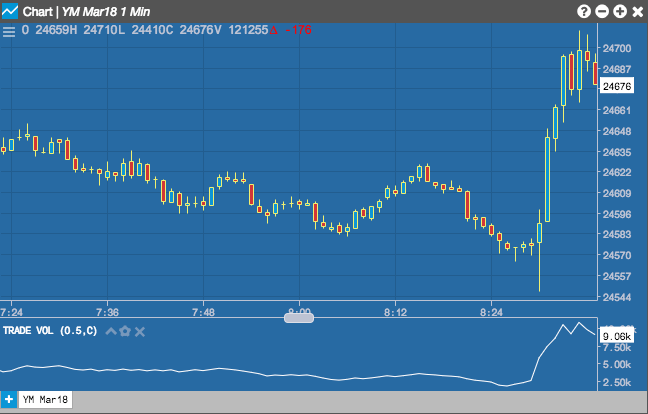Click the TRADE VOL (0.5,C) label
The width and height of the screenshot is (648, 414).
(x=50, y=331)
